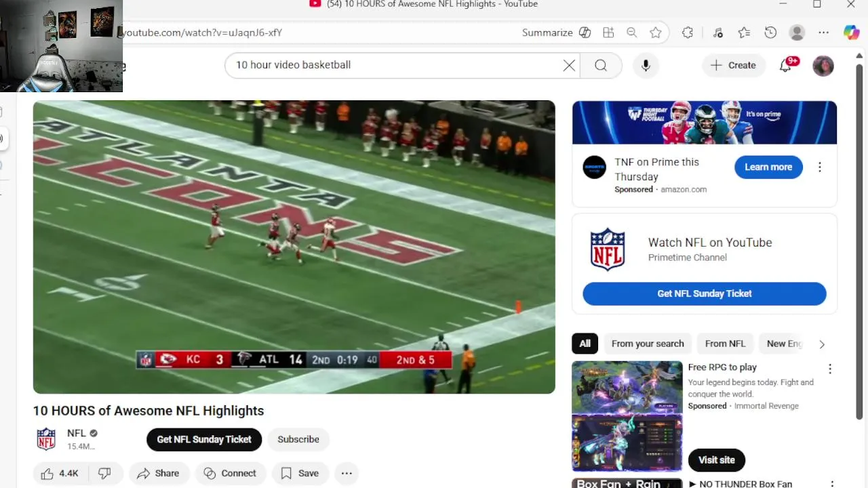Launch the Copilot sidebar icon
The image size is (868, 488).
[x=851, y=33]
